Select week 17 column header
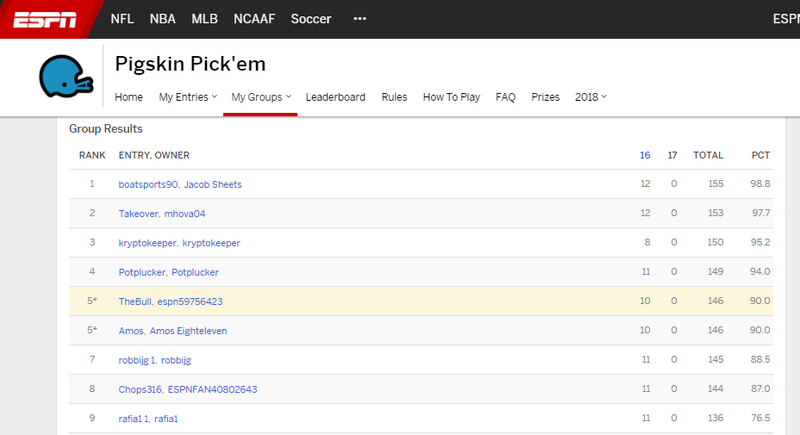The width and height of the screenshot is (800, 435). pyautogui.click(x=672, y=155)
